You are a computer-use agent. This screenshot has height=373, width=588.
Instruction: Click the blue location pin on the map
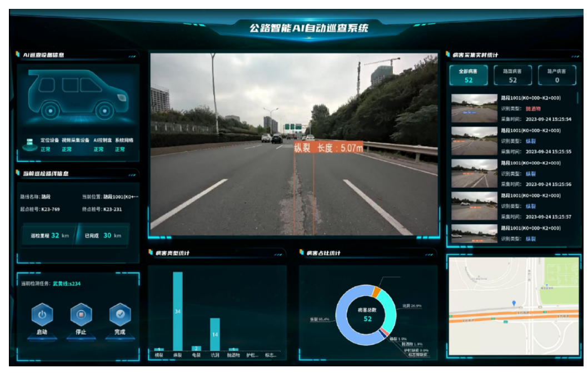click(514, 304)
